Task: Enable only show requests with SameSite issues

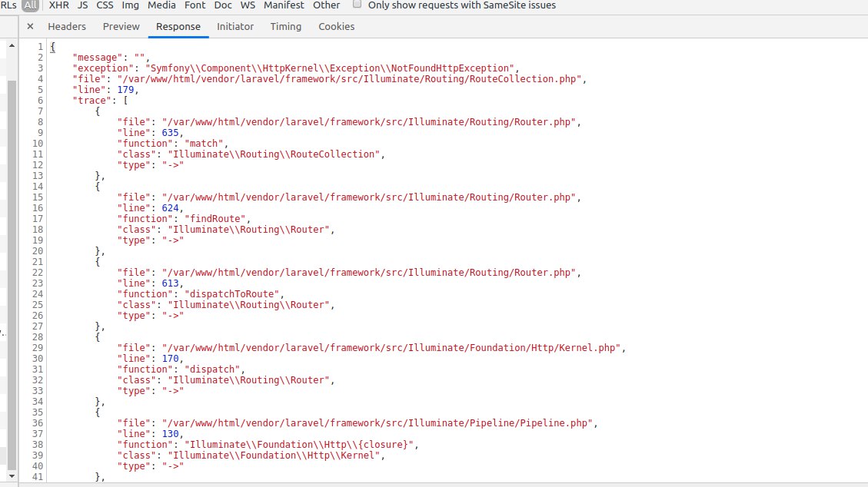Action: [x=357, y=5]
